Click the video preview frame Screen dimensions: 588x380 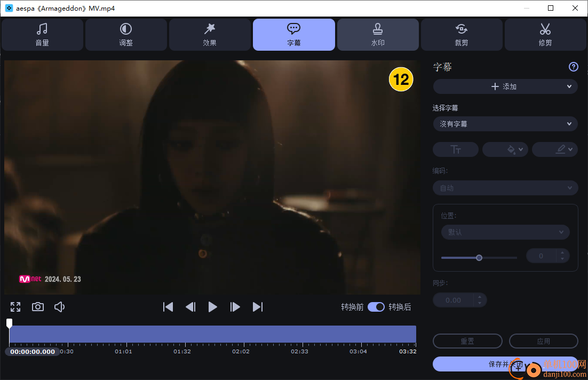point(212,177)
